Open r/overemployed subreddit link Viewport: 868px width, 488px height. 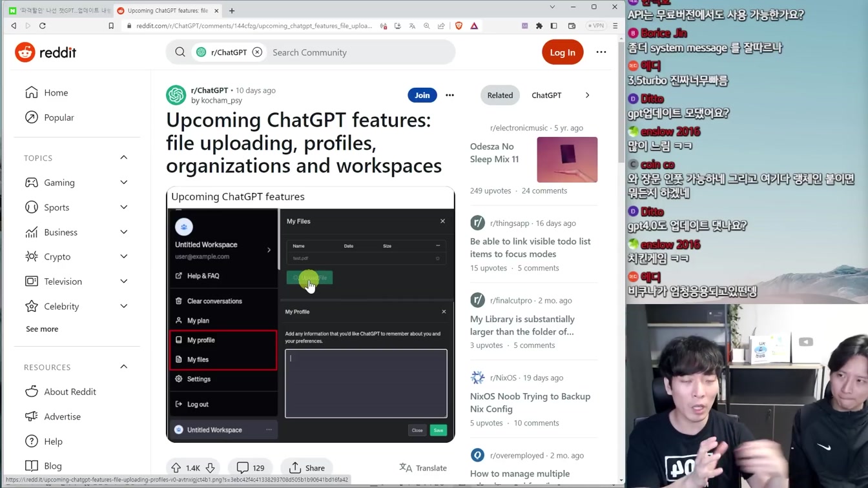click(x=517, y=455)
